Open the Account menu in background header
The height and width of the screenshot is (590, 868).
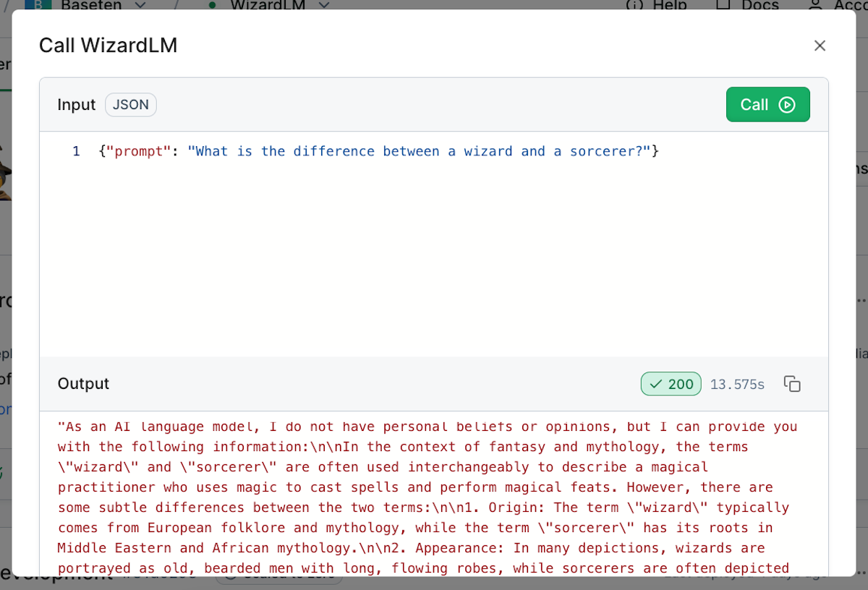[x=838, y=5]
